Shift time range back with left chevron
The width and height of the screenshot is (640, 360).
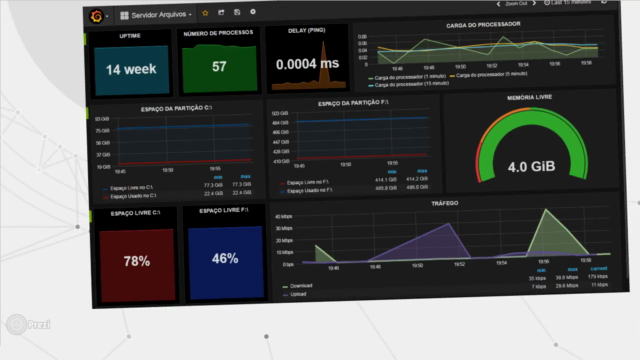[498, 4]
